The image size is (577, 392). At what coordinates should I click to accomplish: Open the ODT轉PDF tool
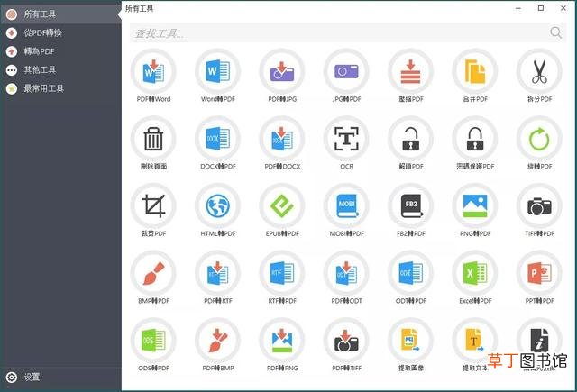[411, 274]
